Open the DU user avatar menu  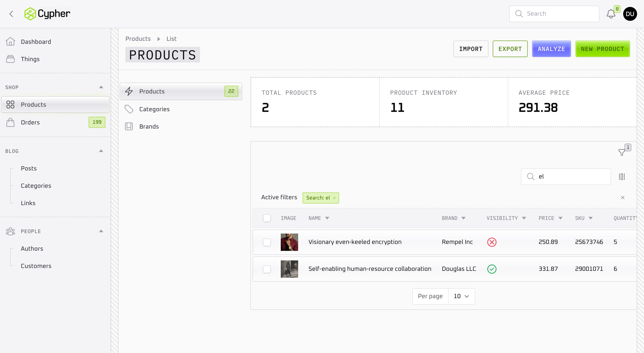tap(630, 14)
